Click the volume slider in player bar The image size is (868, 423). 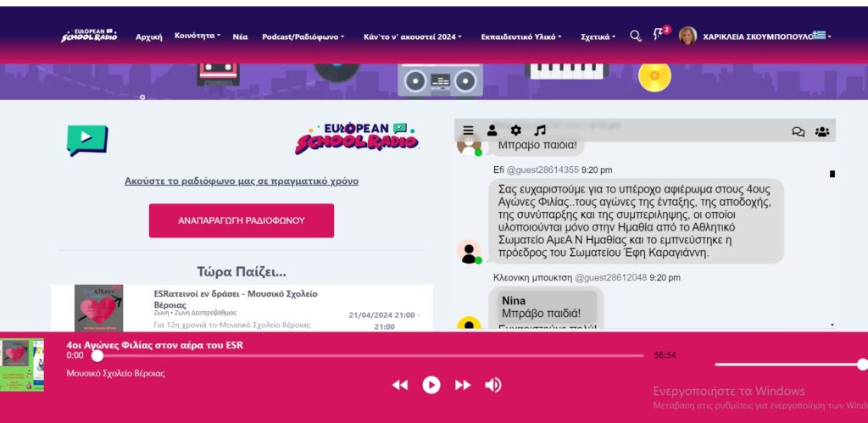pyautogui.click(x=788, y=365)
